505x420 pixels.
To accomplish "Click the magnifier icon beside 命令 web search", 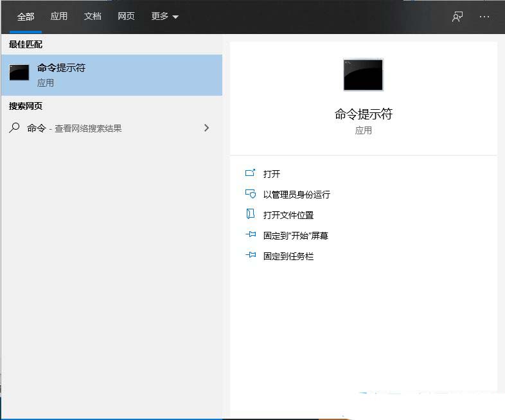I will [x=14, y=128].
